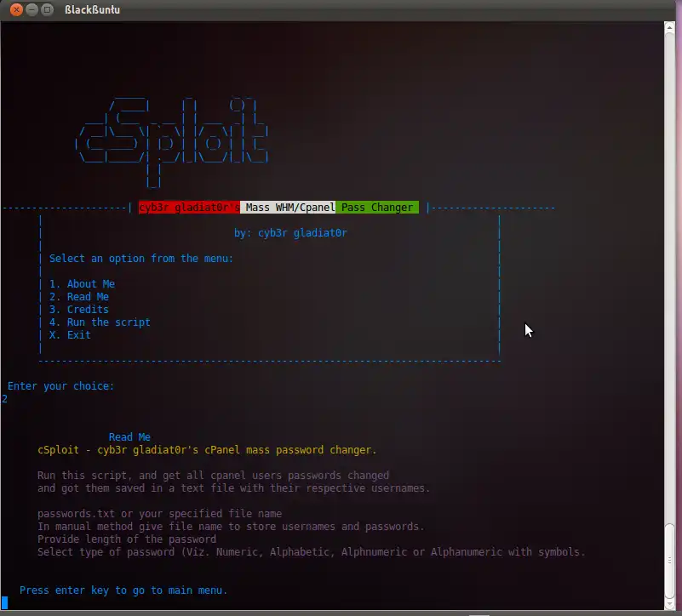The width and height of the screenshot is (682, 616).
Task: Click the "by: cyb3r gladiat0r" line
Action: (x=290, y=233)
